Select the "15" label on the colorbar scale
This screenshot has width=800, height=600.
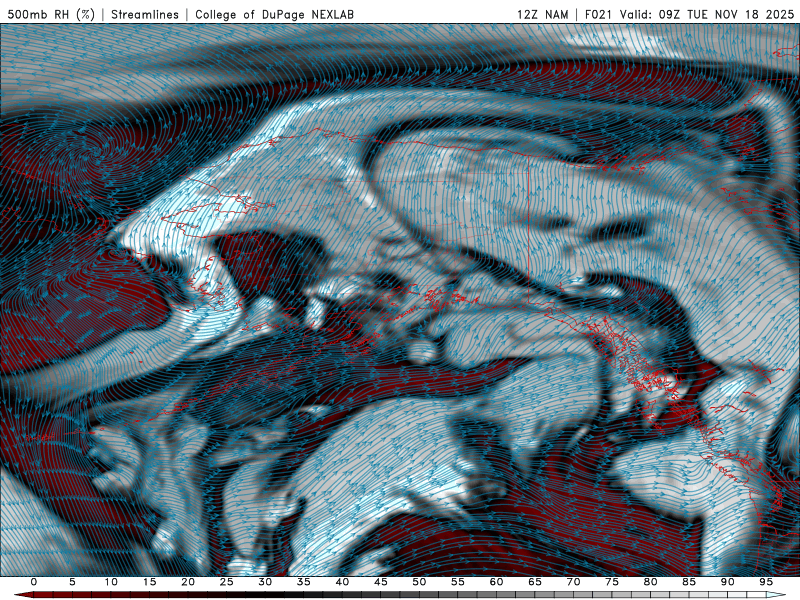pyautogui.click(x=149, y=582)
